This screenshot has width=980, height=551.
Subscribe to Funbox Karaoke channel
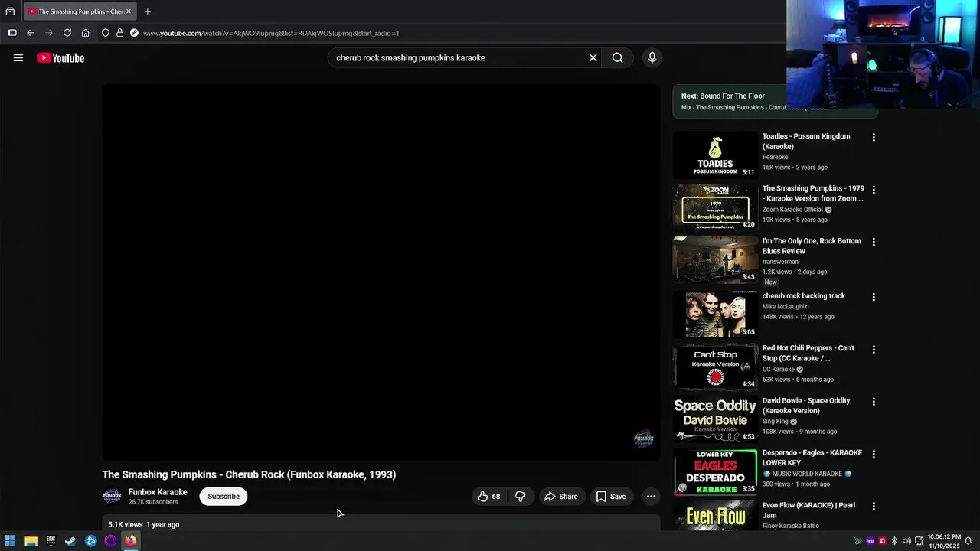pyautogui.click(x=224, y=497)
